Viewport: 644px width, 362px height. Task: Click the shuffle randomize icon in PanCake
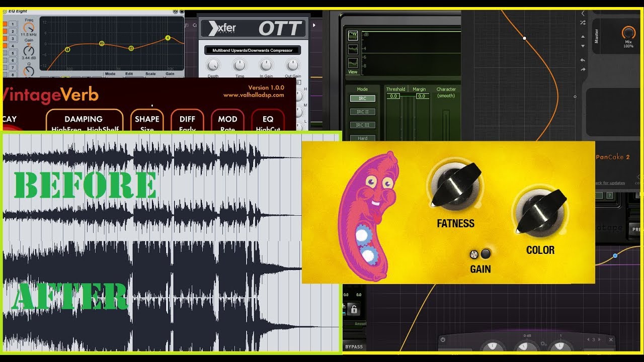click(583, 23)
